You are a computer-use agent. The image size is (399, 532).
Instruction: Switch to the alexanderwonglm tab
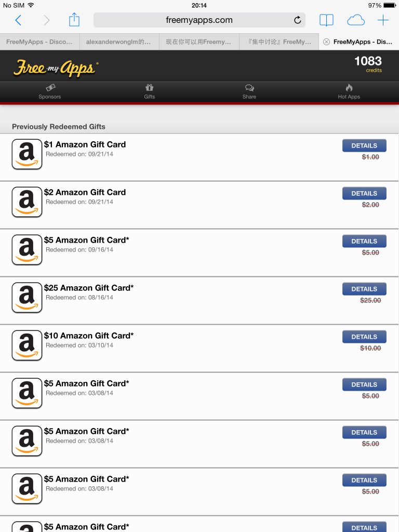(119, 42)
